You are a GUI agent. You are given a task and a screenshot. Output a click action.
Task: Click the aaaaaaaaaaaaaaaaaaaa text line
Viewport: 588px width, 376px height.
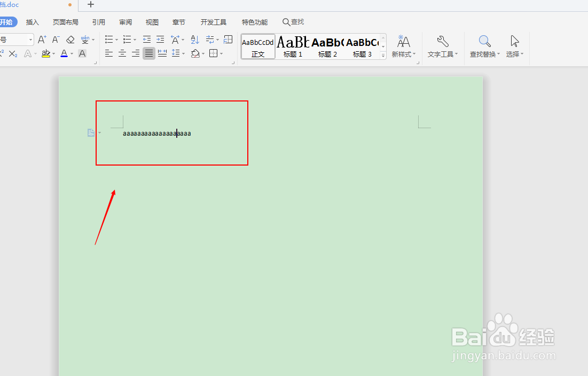click(x=157, y=134)
